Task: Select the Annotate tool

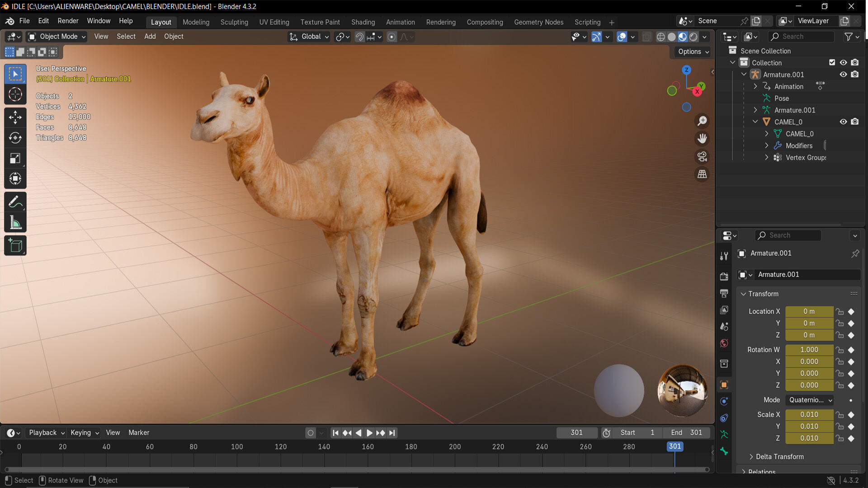Action: (x=15, y=202)
